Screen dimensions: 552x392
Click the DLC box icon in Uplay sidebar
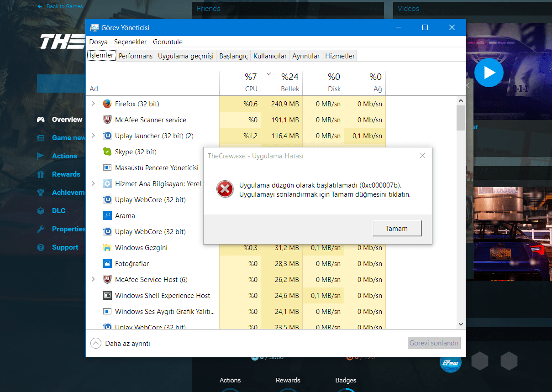41,211
